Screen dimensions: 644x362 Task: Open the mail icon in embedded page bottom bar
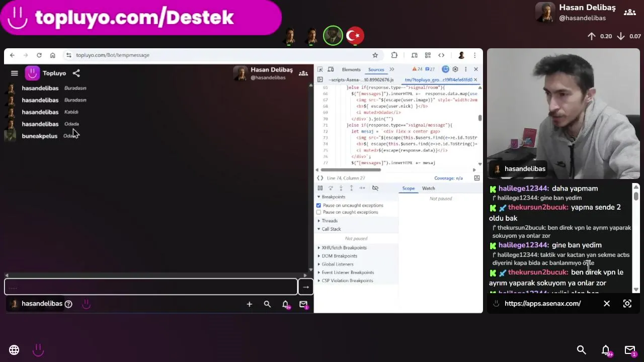[x=303, y=304]
